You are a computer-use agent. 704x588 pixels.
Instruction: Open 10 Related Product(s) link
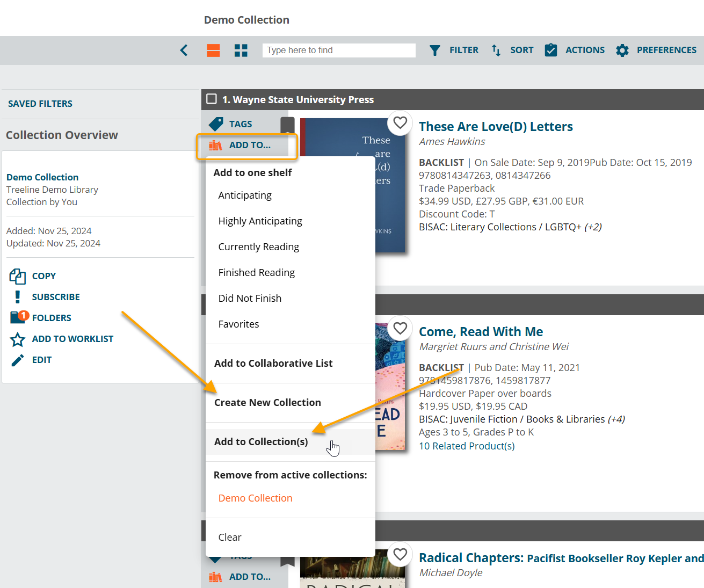pos(467,446)
